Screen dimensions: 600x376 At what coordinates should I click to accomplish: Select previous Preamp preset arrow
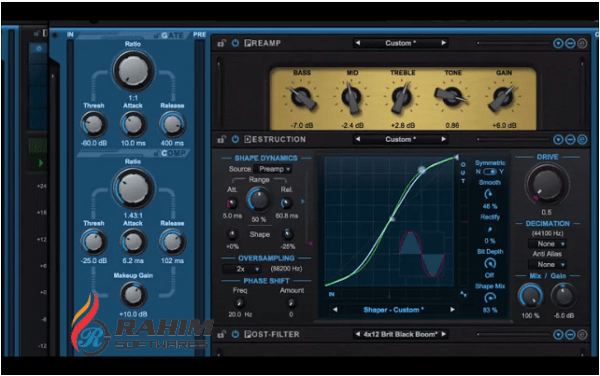pos(357,43)
